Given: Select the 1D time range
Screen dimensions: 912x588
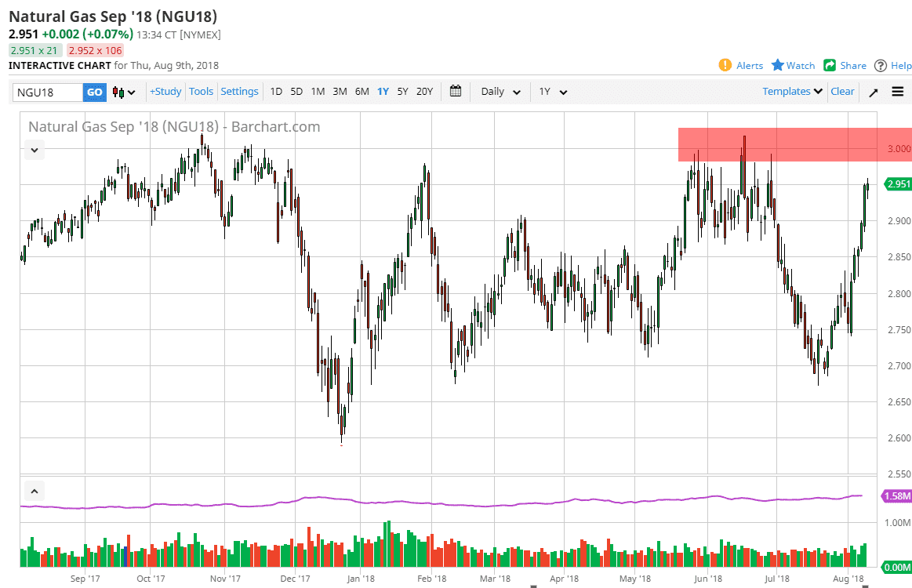Looking at the screenshot, I should [x=276, y=91].
